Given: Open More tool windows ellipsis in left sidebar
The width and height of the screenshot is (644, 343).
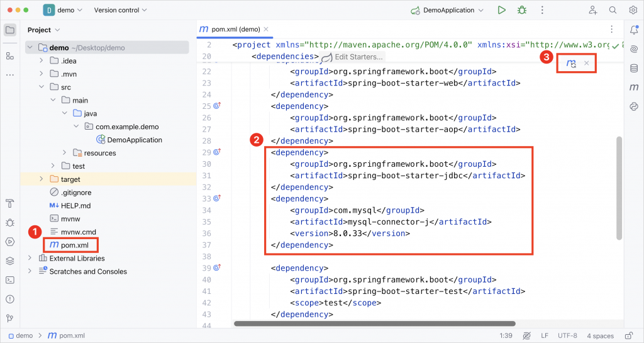Looking at the screenshot, I should [10, 75].
